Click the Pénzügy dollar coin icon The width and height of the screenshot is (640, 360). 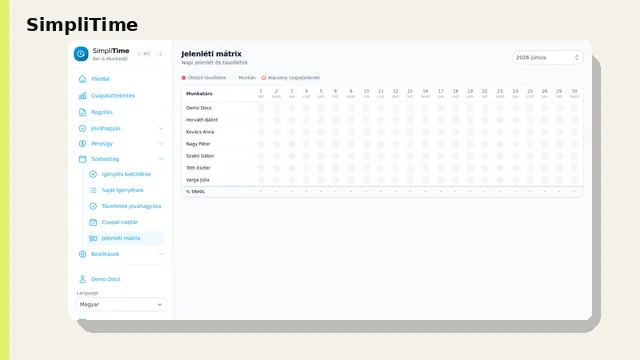coord(82,144)
